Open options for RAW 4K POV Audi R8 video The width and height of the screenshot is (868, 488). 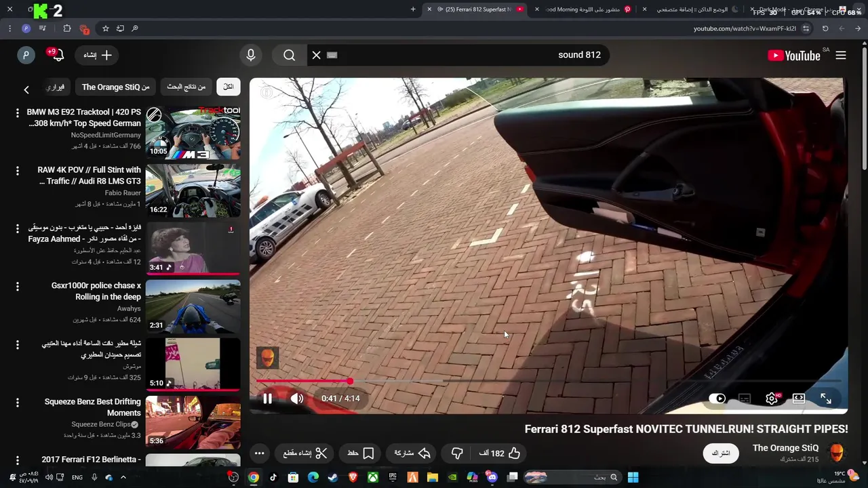[x=18, y=171]
